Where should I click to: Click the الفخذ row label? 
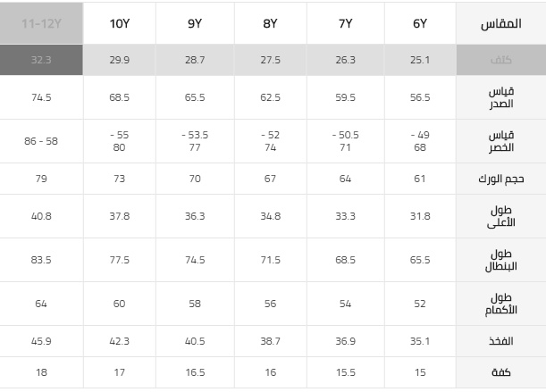pyautogui.click(x=501, y=341)
